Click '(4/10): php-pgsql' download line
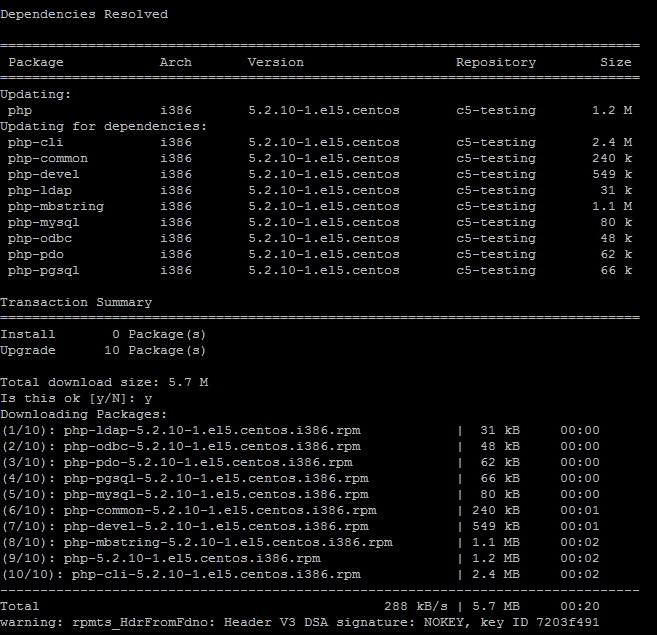Screen dimensions: 657x635 point(300,478)
